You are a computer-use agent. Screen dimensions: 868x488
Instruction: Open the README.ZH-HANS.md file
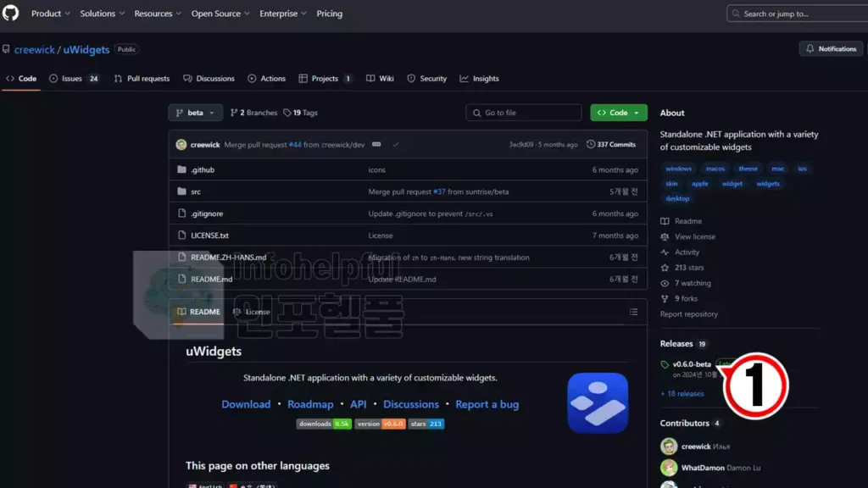click(229, 258)
